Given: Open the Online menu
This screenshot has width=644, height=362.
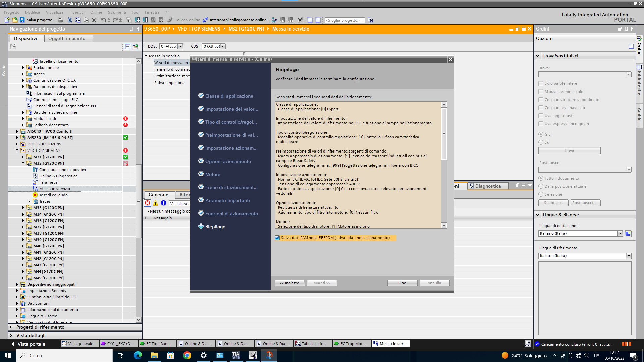Looking at the screenshot, I should pos(96,12).
